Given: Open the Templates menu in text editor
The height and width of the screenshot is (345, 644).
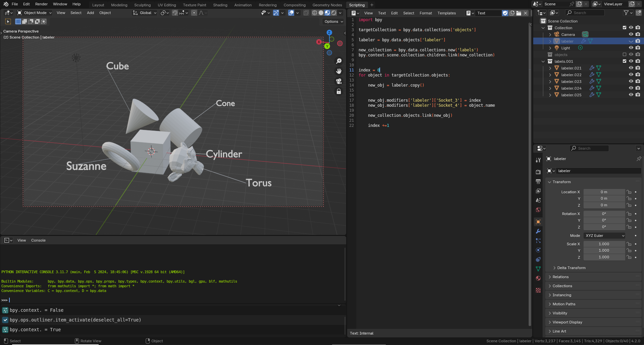Looking at the screenshot, I should point(446,13).
